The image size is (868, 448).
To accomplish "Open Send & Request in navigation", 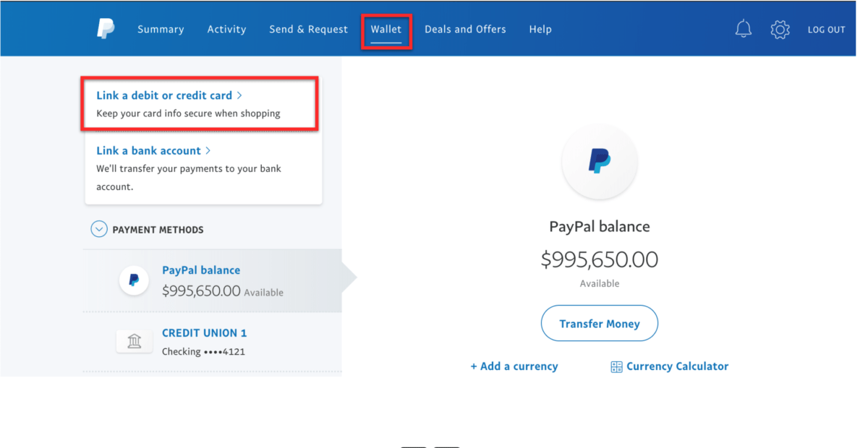I will [308, 30].
